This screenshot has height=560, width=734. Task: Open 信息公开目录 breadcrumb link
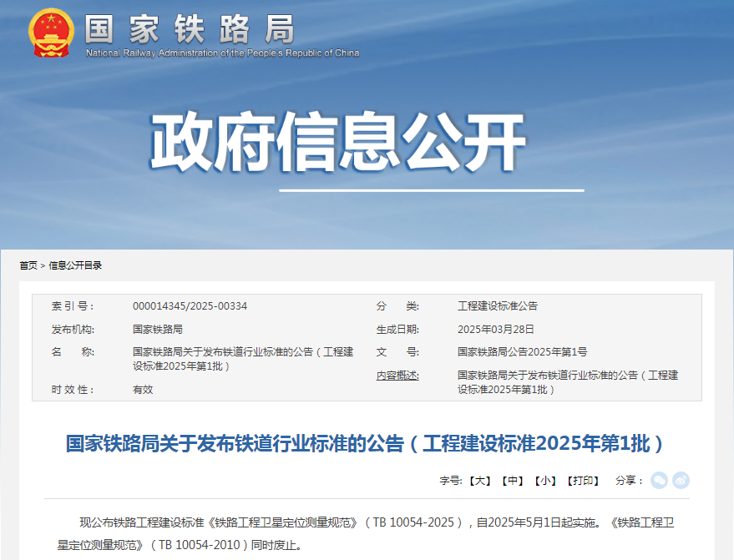pyautogui.click(x=75, y=265)
